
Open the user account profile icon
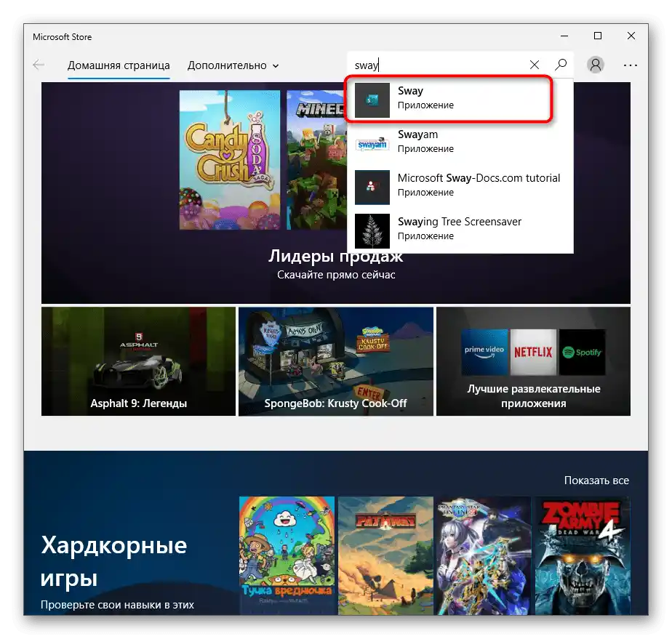596,65
